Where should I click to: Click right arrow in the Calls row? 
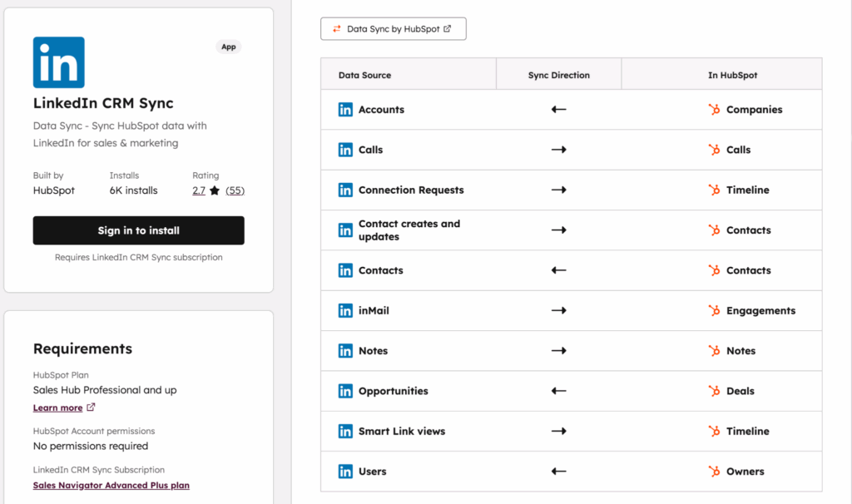coord(558,150)
